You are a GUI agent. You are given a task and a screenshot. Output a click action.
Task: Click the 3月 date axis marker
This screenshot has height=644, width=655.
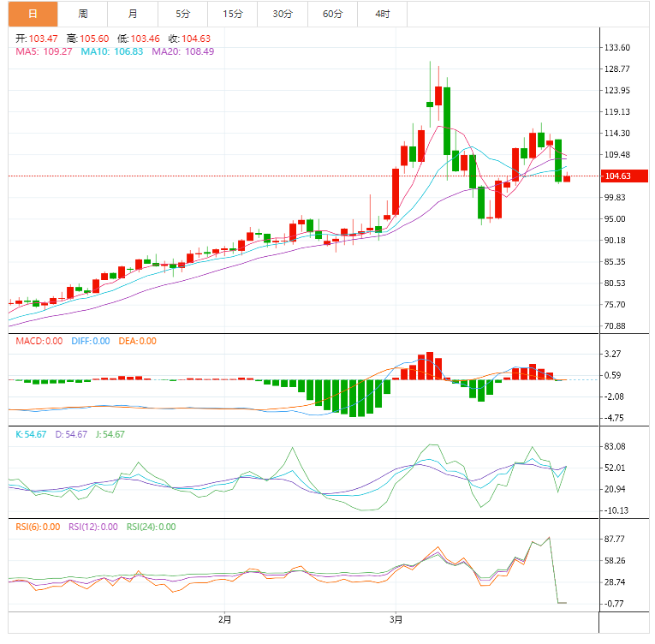[x=396, y=620]
